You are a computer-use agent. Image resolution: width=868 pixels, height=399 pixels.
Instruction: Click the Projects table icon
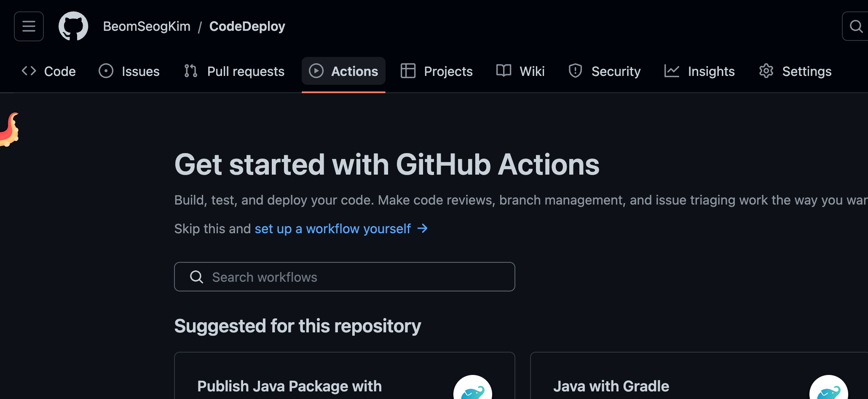click(408, 71)
